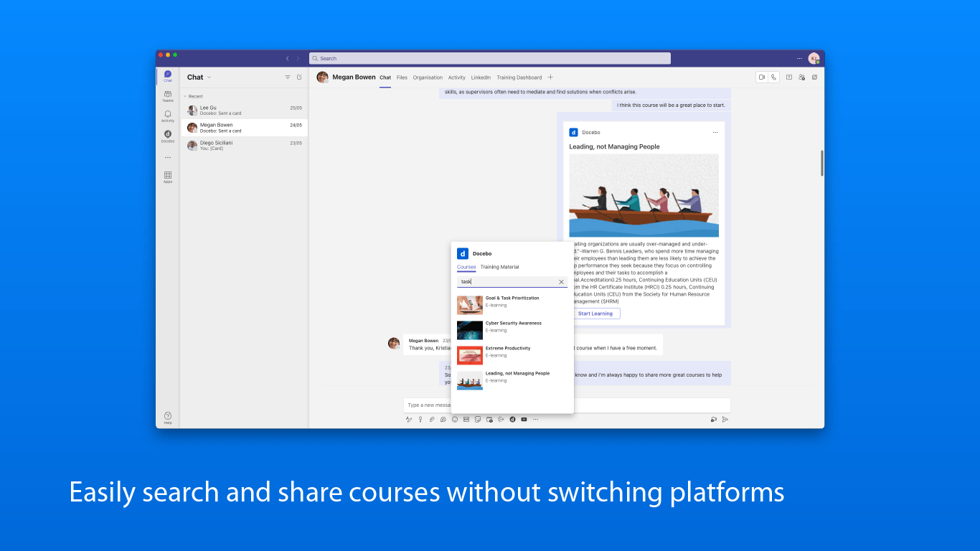980x551 pixels.
Task: Filter the chat list
Action: click(288, 77)
